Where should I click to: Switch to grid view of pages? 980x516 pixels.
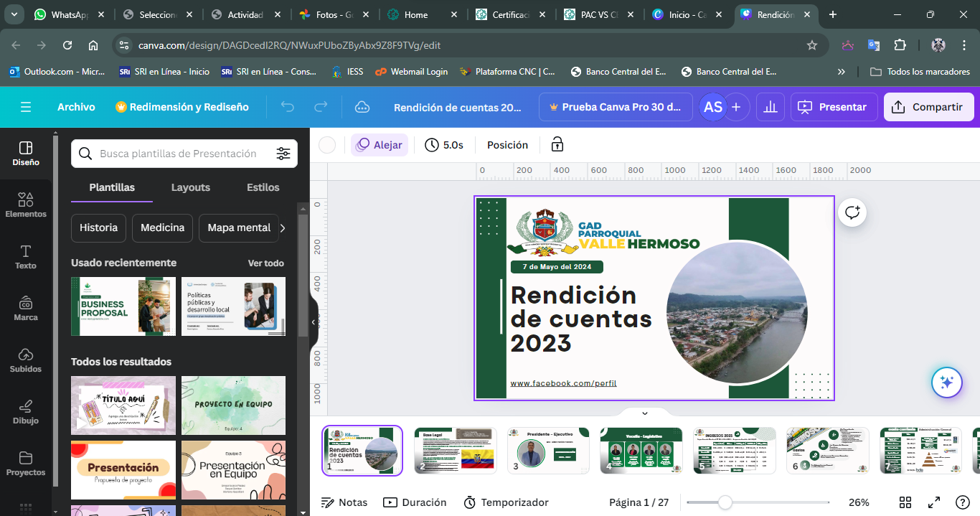click(x=905, y=502)
